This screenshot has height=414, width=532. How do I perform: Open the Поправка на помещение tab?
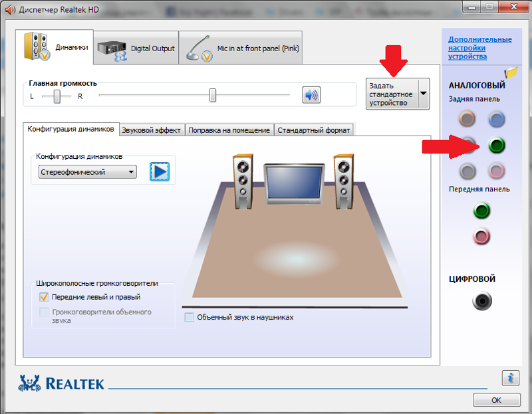tap(229, 130)
